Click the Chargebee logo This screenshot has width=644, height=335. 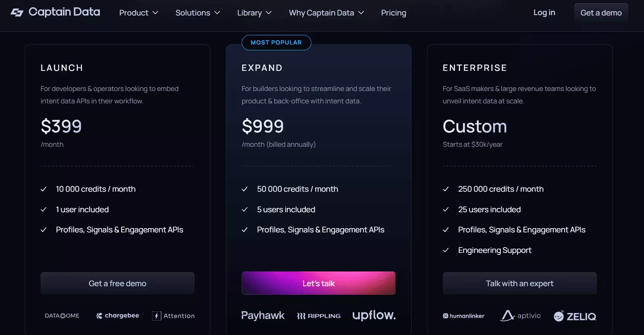[117, 316]
